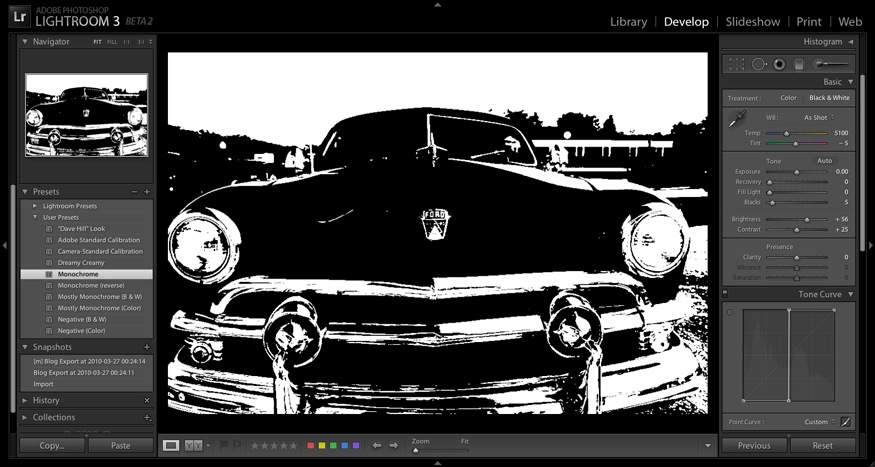Open the toolbar content options dropdown

(x=708, y=445)
